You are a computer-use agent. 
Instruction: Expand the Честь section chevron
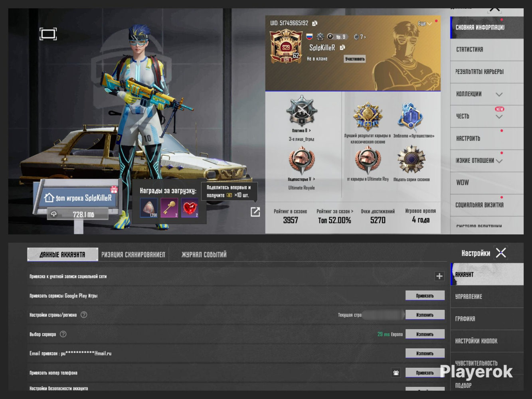[499, 117]
